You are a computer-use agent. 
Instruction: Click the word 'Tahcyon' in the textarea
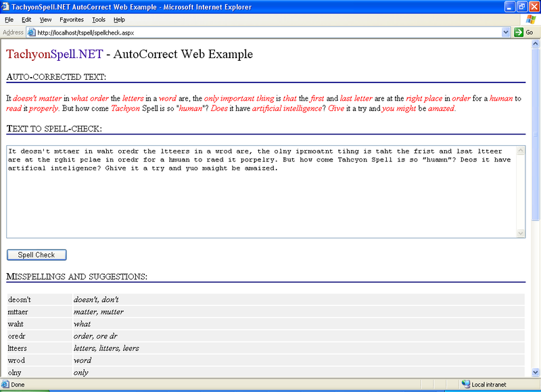pos(352,160)
